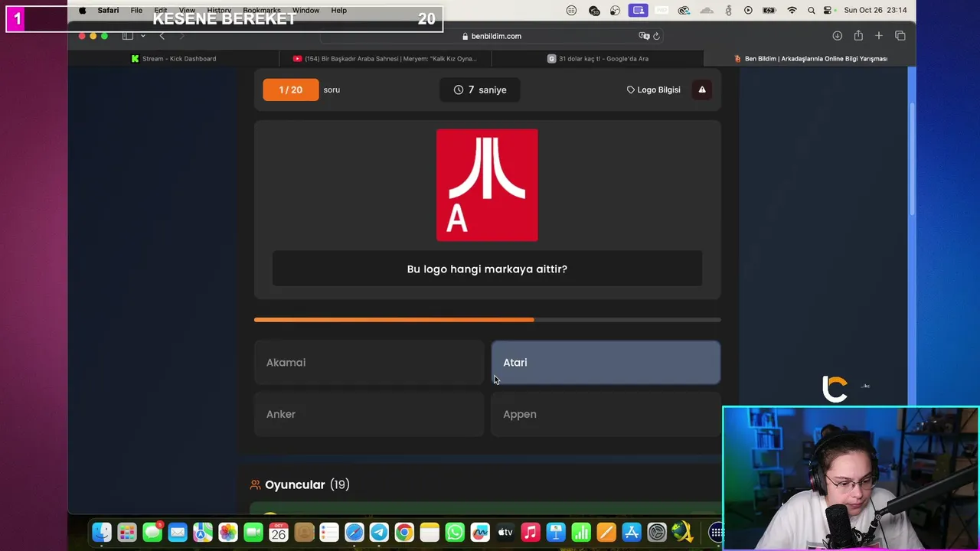980x551 pixels.
Task: Click the benbildim.com address bar
Action: (x=492, y=36)
